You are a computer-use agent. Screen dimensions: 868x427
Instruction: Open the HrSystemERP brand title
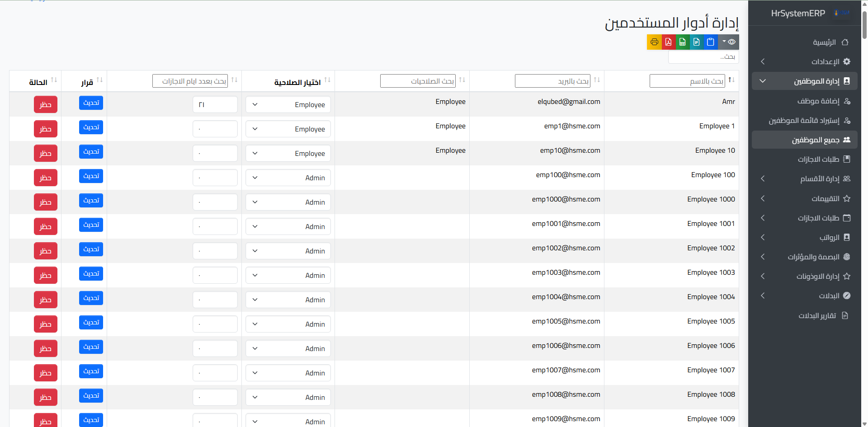click(x=798, y=13)
